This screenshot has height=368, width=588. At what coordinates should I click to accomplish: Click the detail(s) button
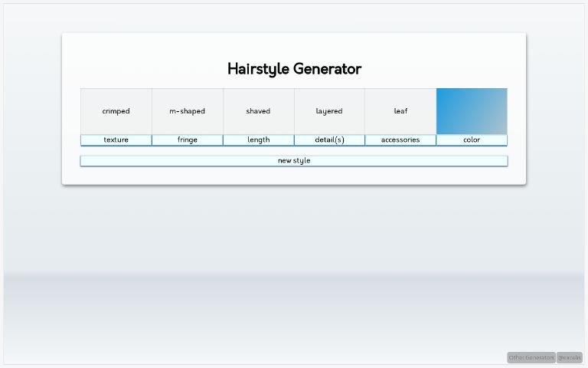coord(329,140)
